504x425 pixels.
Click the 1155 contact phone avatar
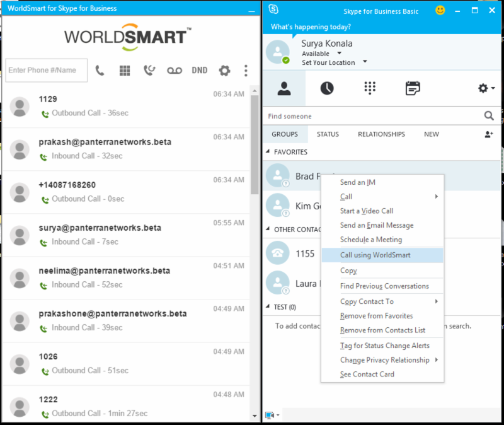278,253
